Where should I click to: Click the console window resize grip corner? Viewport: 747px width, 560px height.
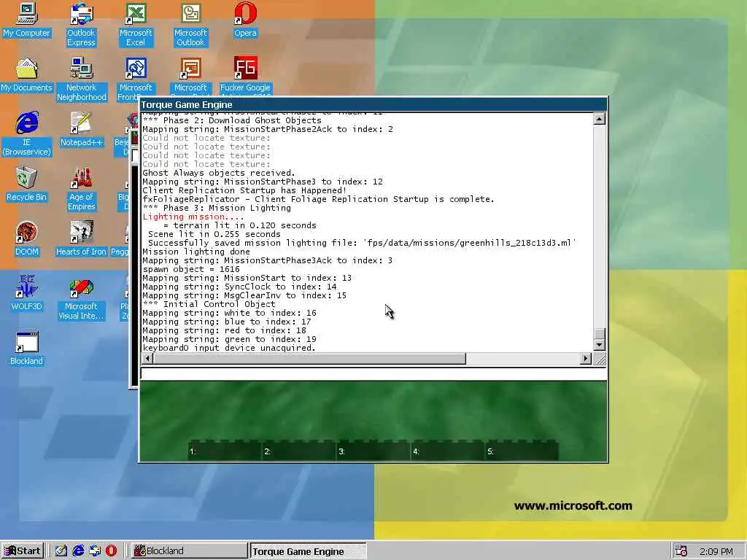(600, 359)
